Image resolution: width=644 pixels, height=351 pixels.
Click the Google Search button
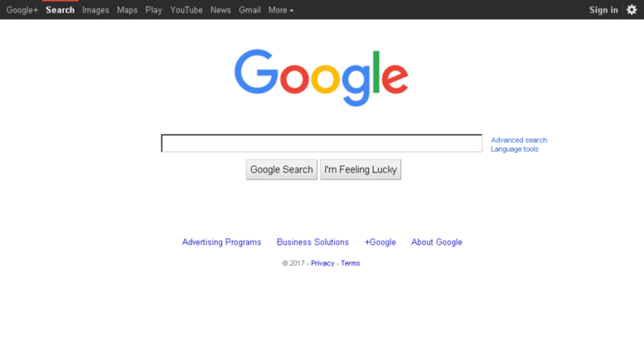(281, 169)
